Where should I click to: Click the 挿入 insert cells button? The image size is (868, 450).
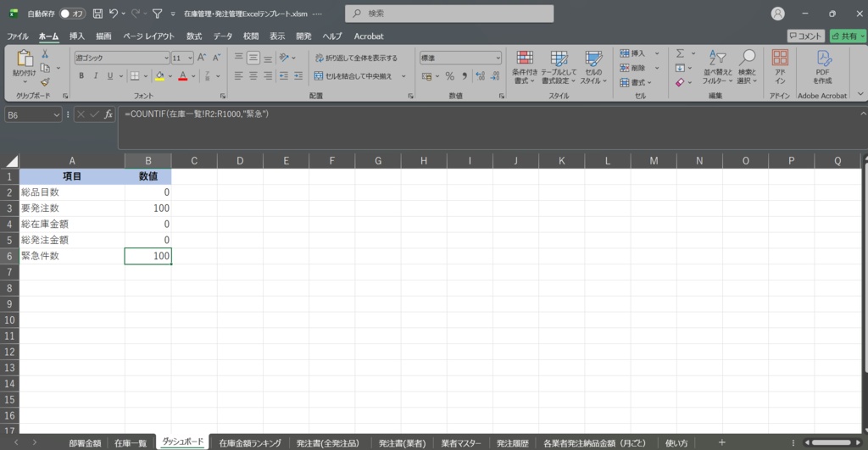632,53
